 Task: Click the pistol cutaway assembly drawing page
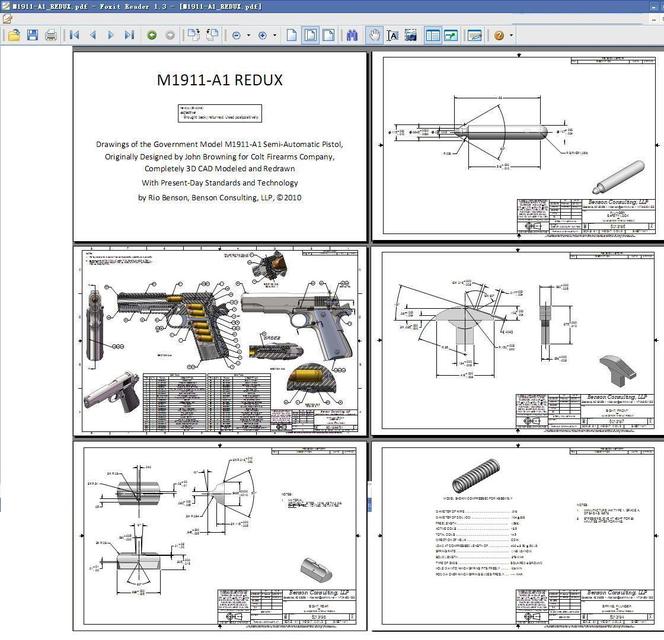pyautogui.click(x=219, y=341)
